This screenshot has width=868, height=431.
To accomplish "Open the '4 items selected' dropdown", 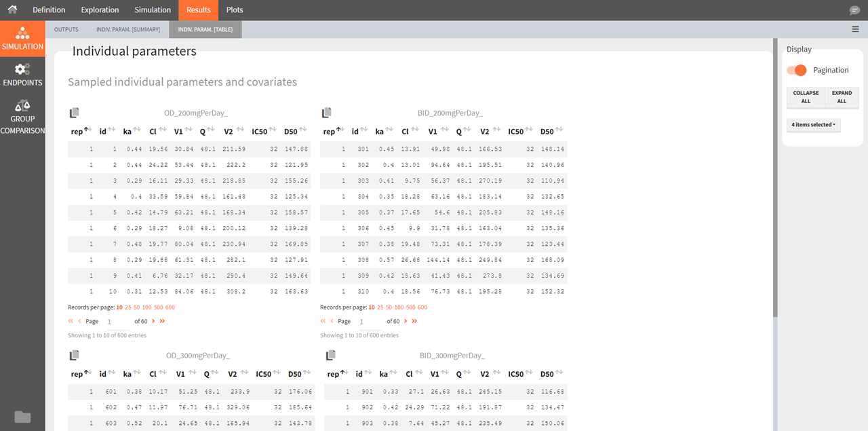I will [x=813, y=125].
